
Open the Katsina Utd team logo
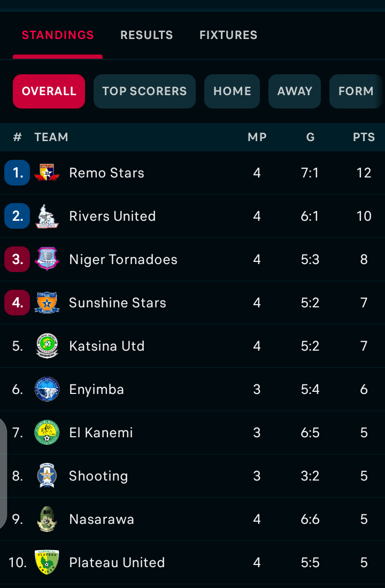pos(47,346)
